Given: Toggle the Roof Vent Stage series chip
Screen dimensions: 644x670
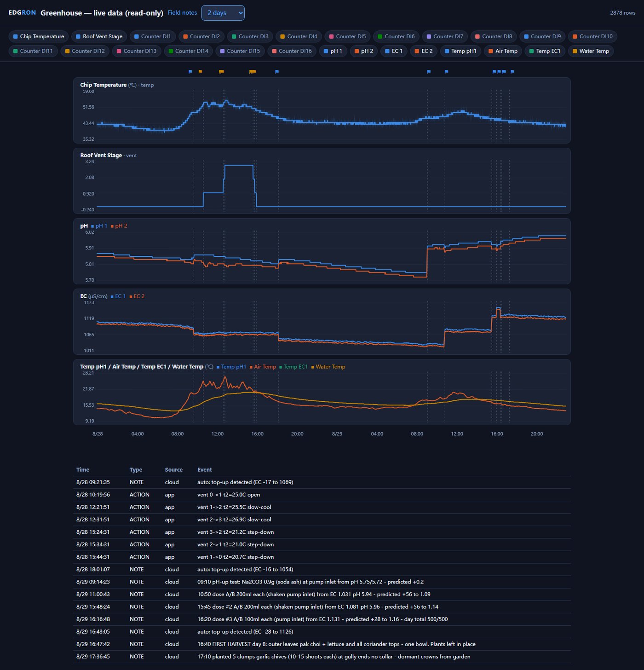Looking at the screenshot, I should (99, 36).
